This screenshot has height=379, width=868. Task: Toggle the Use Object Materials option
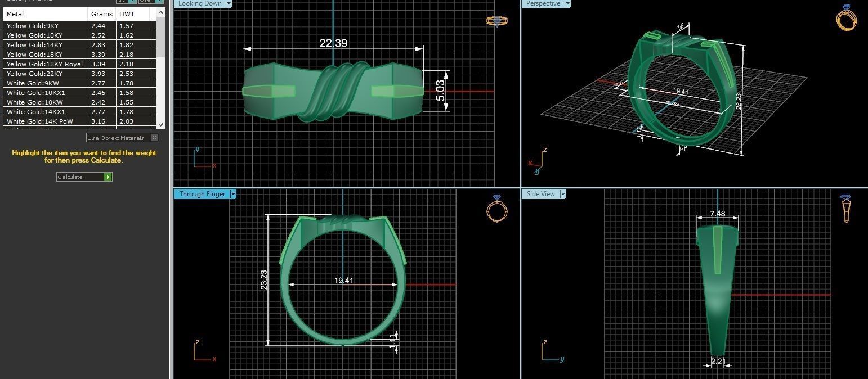pos(155,138)
